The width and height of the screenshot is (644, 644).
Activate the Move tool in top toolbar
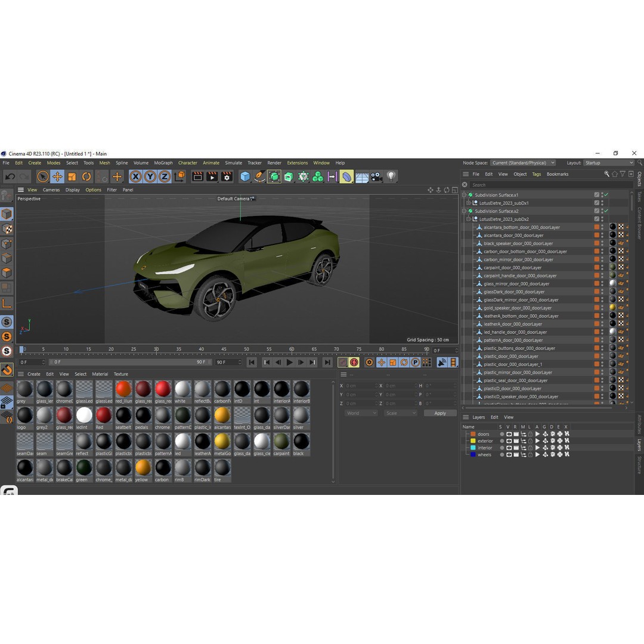(x=57, y=177)
